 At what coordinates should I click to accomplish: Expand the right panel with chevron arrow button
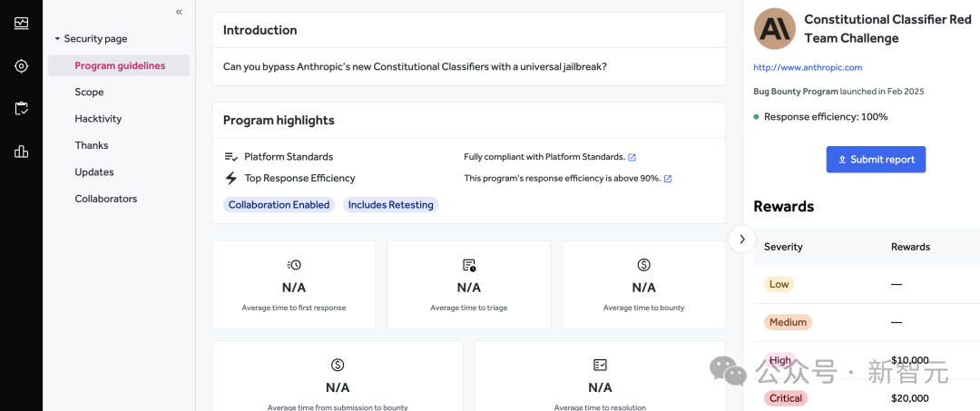tap(741, 239)
